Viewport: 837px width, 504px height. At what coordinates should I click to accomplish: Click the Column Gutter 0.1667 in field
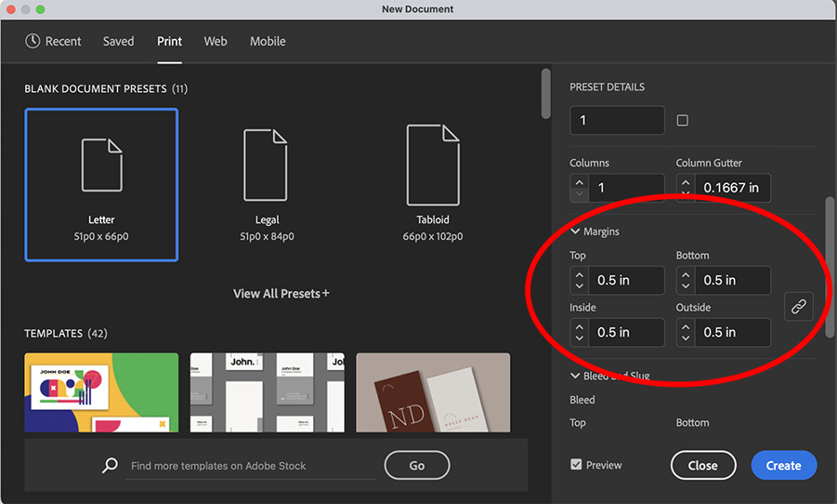733,188
